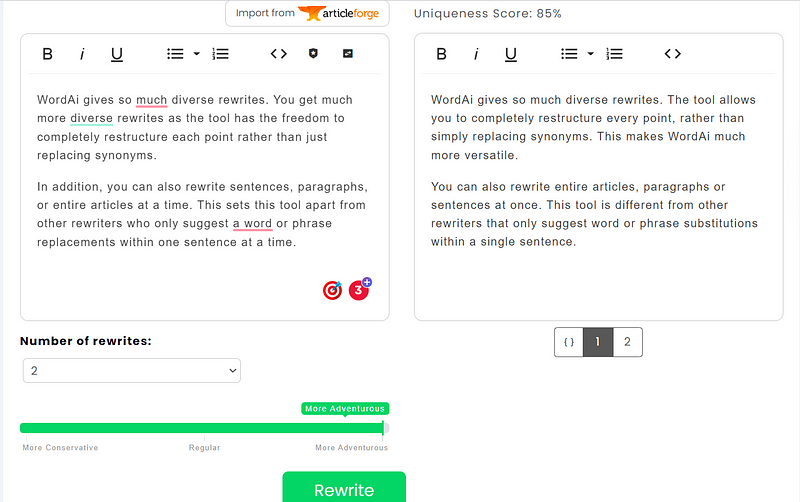Open HTML code view in left editor
This screenshot has height=502, width=800.
pyautogui.click(x=279, y=54)
